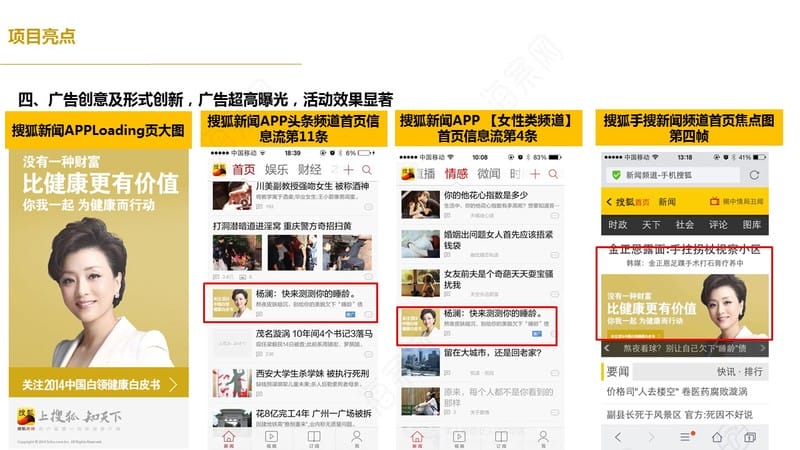
Task: Tap the plus icon in the 18:39 phone
Action: click(x=348, y=169)
